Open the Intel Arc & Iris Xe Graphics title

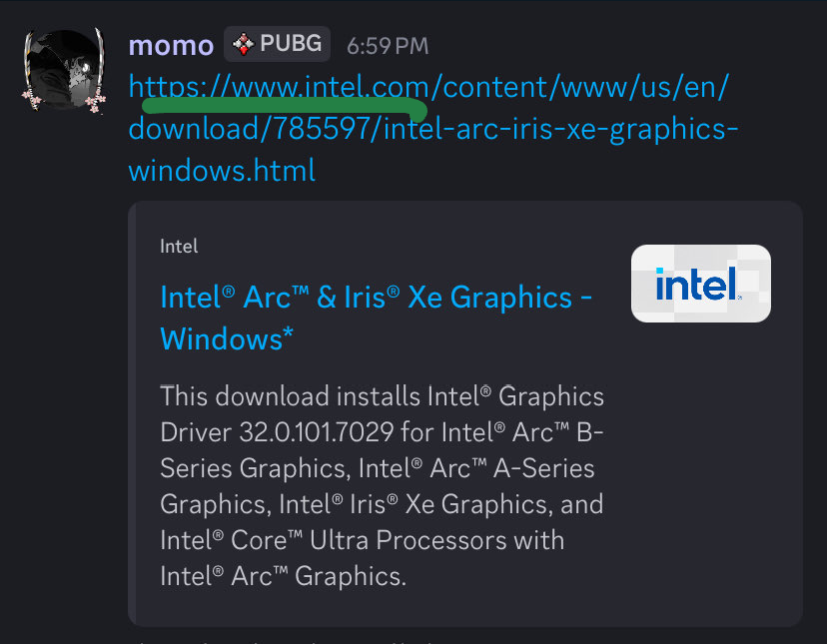click(377, 297)
